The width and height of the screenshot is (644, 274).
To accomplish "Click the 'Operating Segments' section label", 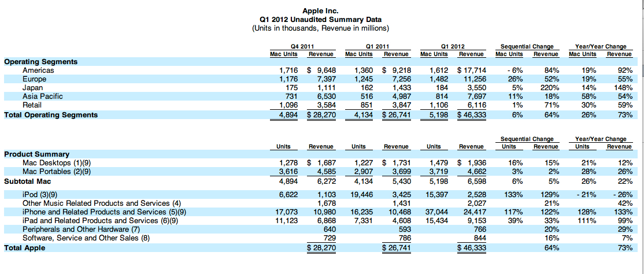I will (40, 62).
